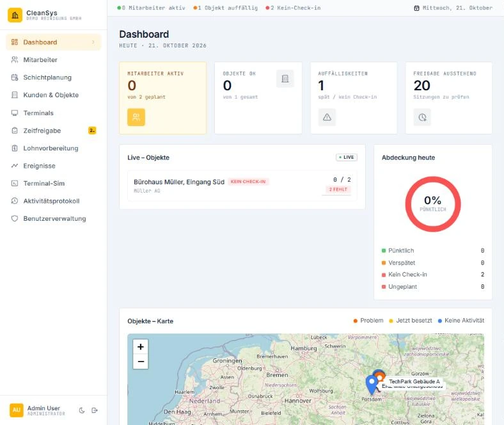Click the '0 Mitarbeiter aktiv' status indicator

[x=152, y=8]
